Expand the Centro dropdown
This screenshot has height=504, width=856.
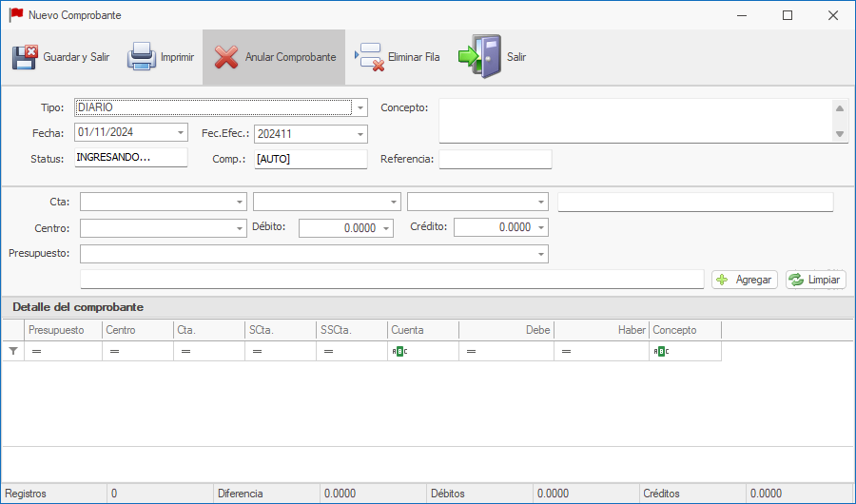pyautogui.click(x=239, y=228)
